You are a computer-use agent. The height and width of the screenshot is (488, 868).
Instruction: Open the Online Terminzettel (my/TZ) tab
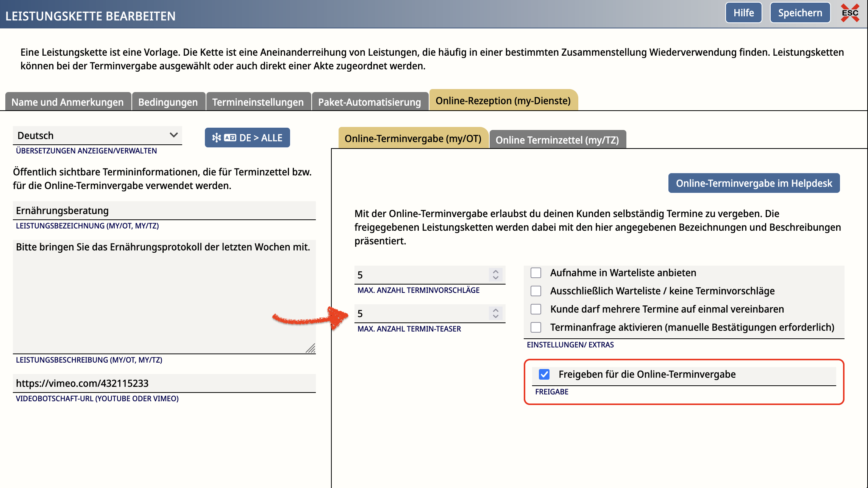[557, 140]
